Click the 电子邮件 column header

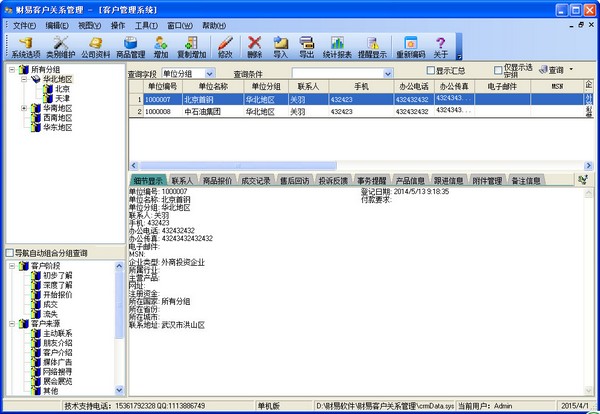(x=502, y=86)
